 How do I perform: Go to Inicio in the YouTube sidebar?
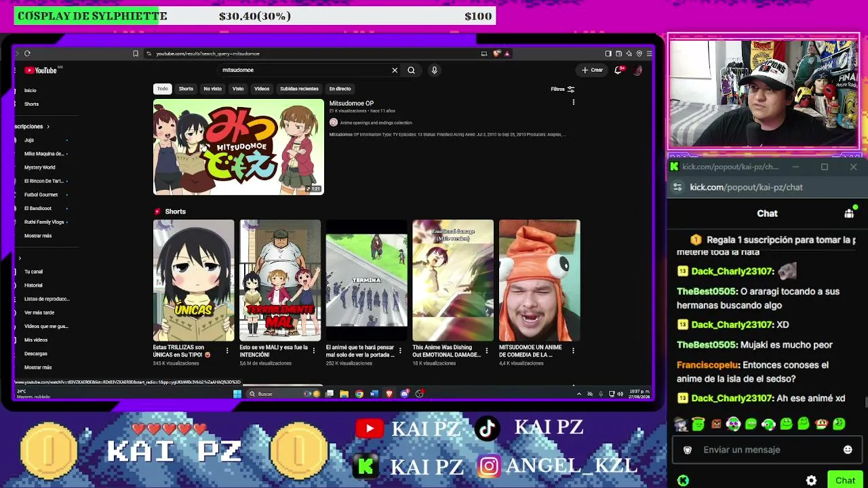click(x=31, y=90)
